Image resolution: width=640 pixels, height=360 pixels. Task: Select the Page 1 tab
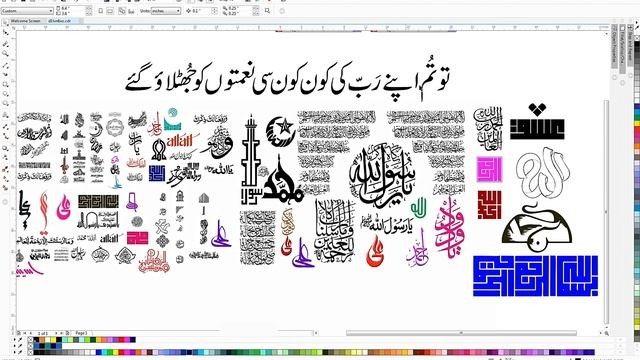(x=81, y=333)
